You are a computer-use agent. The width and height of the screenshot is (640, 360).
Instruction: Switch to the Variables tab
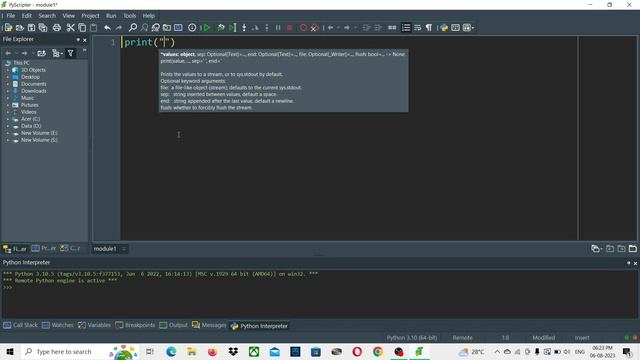(94, 325)
